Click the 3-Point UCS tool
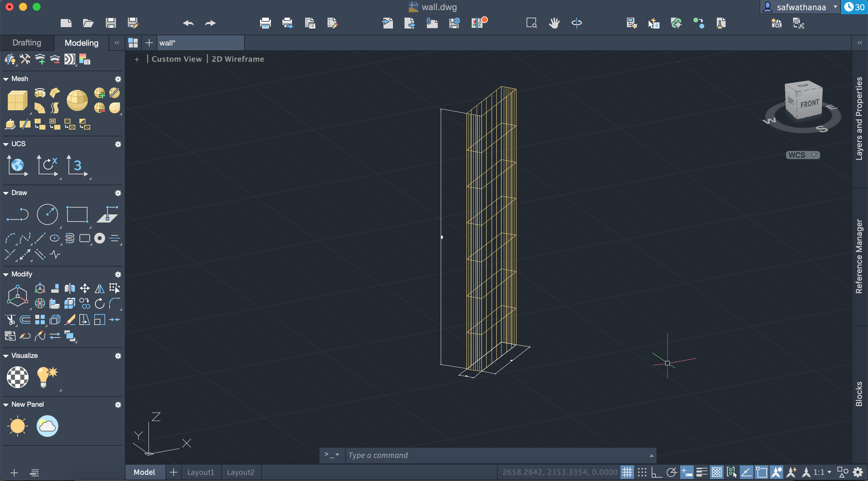Image resolution: width=868 pixels, height=481 pixels. coord(77,166)
